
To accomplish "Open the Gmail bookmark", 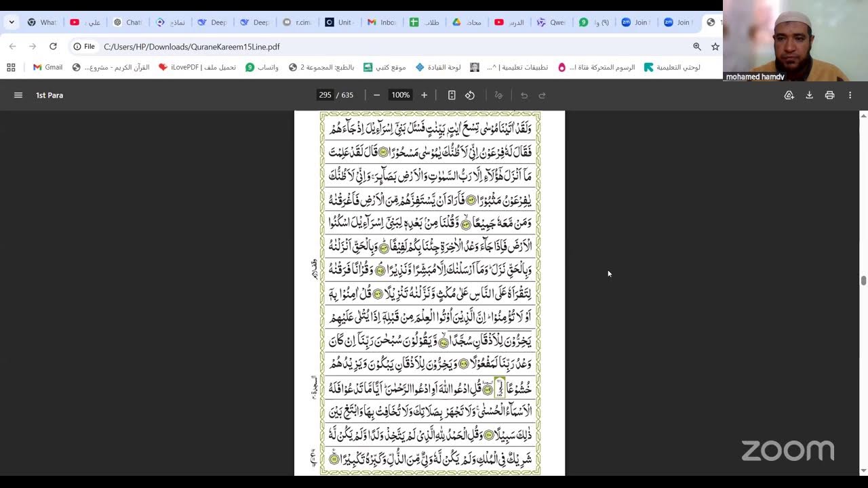I will pyautogui.click(x=47, y=67).
